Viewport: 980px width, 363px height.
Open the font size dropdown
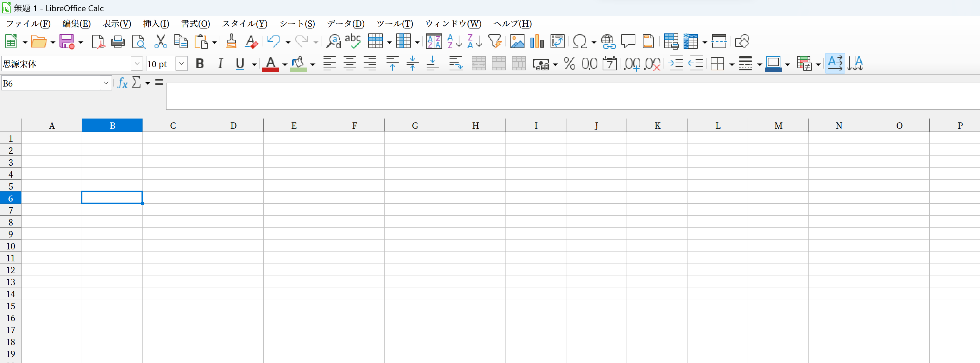click(x=182, y=64)
